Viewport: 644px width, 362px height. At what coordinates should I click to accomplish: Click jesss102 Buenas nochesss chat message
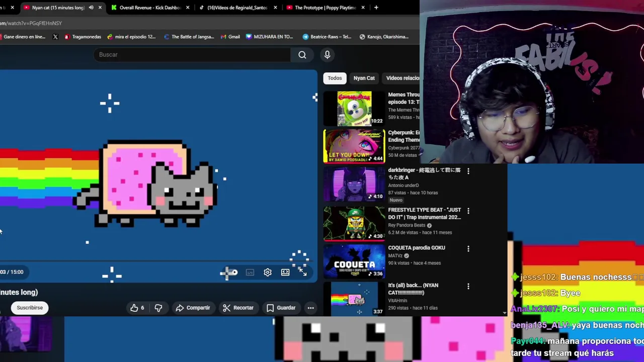coord(577,278)
